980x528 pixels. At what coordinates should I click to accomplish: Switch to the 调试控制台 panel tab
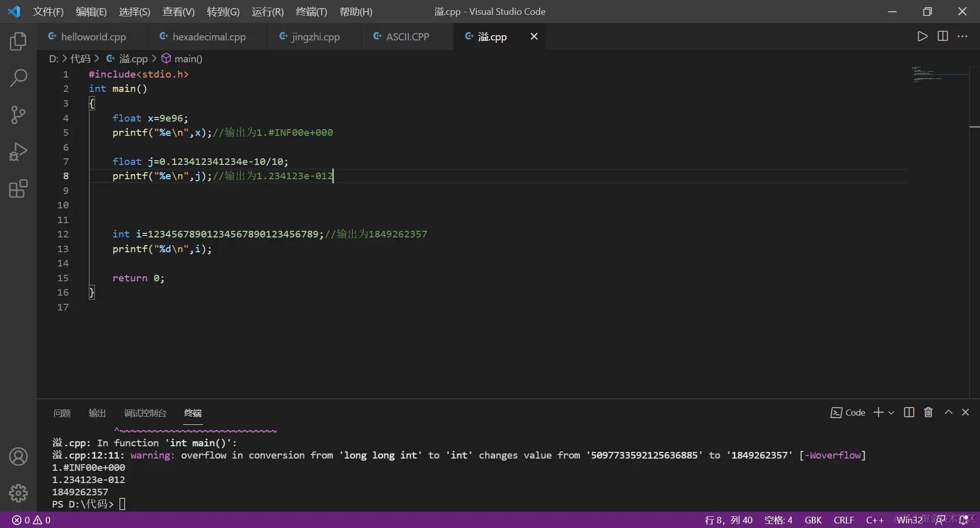(x=144, y=413)
